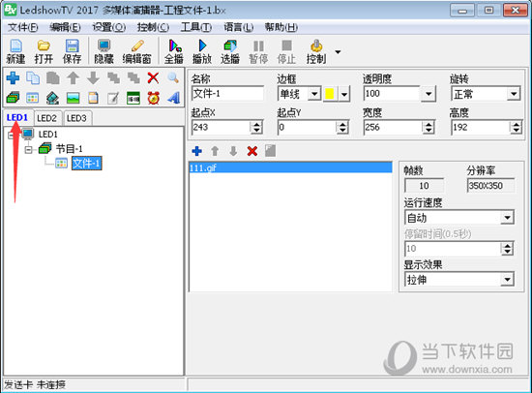Click the 名称 name input field

click(x=227, y=93)
